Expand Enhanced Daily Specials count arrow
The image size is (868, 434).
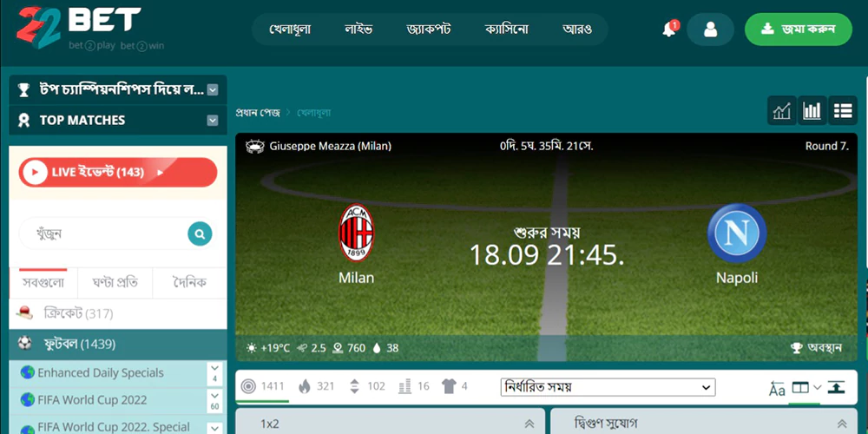coord(214,373)
